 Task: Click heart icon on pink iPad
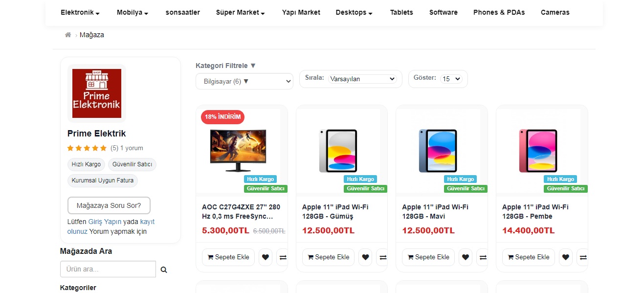pyautogui.click(x=566, y=257)
